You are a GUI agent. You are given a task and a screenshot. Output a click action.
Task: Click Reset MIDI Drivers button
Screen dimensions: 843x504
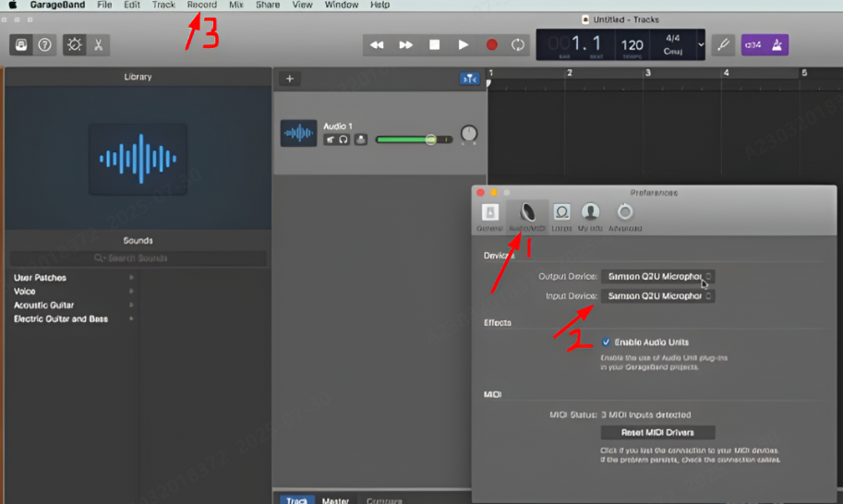(657, 433)
